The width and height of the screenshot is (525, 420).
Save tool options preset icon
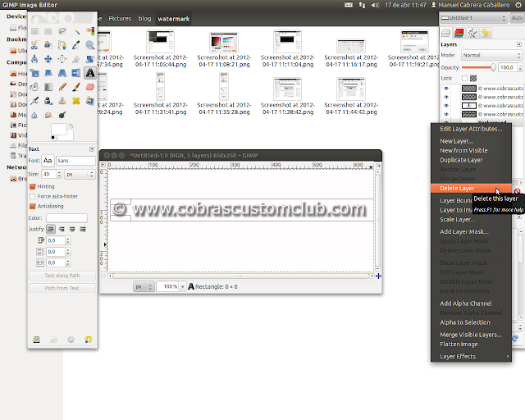[x=36, y=340]
